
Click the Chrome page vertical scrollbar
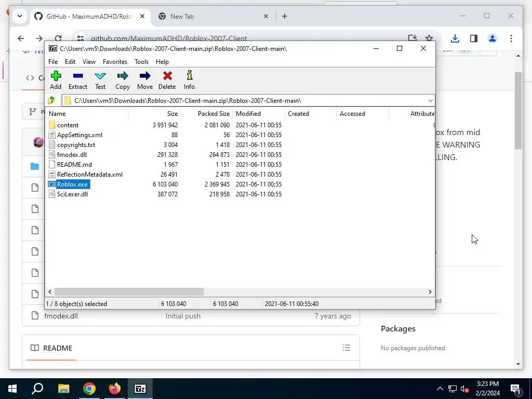tap(518, 110)
